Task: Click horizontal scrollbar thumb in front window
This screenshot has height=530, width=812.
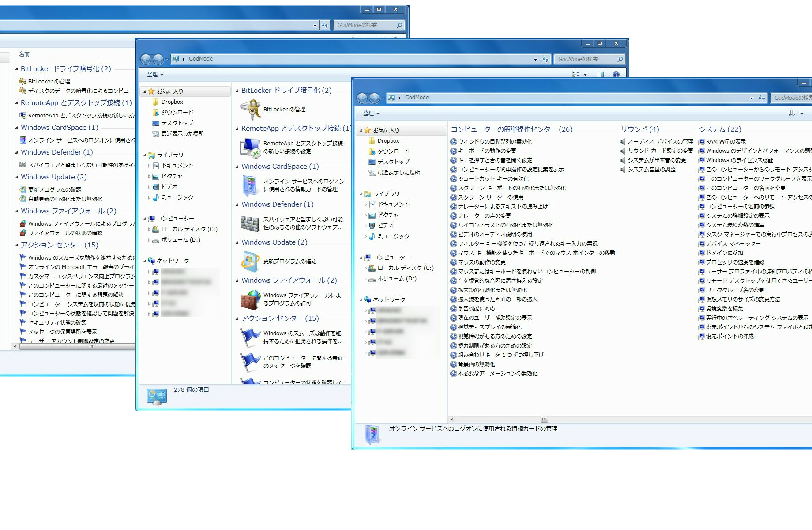Action: click(544, 419)
